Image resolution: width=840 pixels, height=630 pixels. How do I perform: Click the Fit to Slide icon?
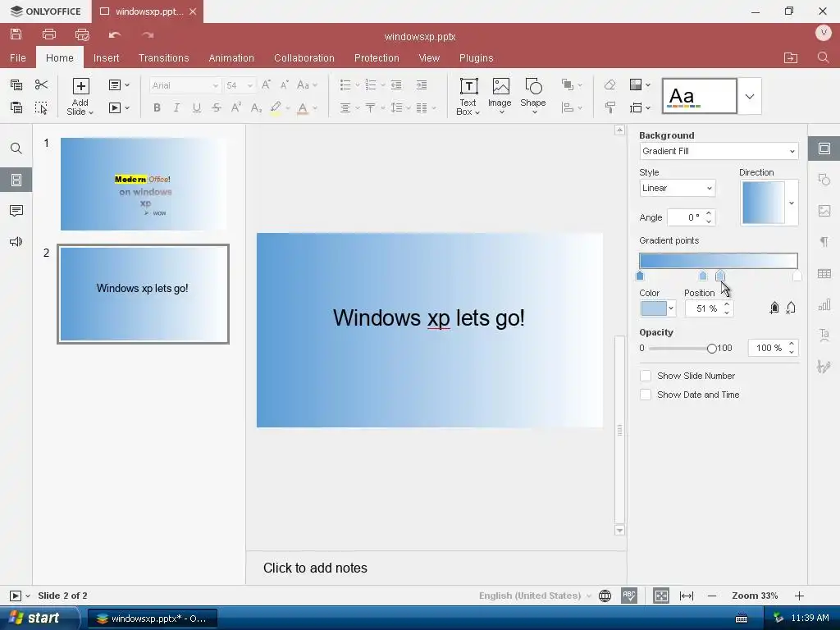[661, 596]
